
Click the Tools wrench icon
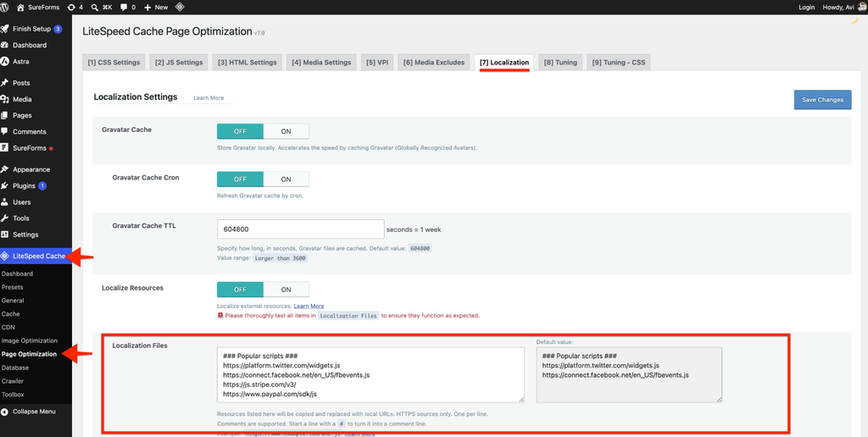[x=5, y=218]
